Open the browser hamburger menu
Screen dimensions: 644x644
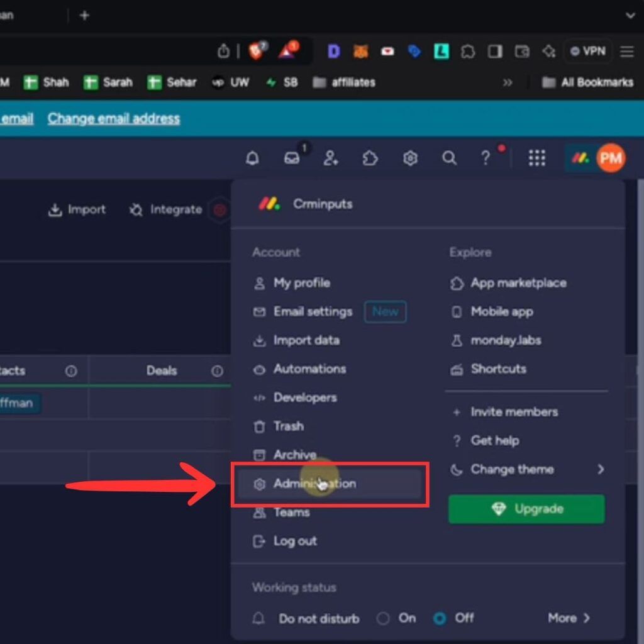(627, 52)
